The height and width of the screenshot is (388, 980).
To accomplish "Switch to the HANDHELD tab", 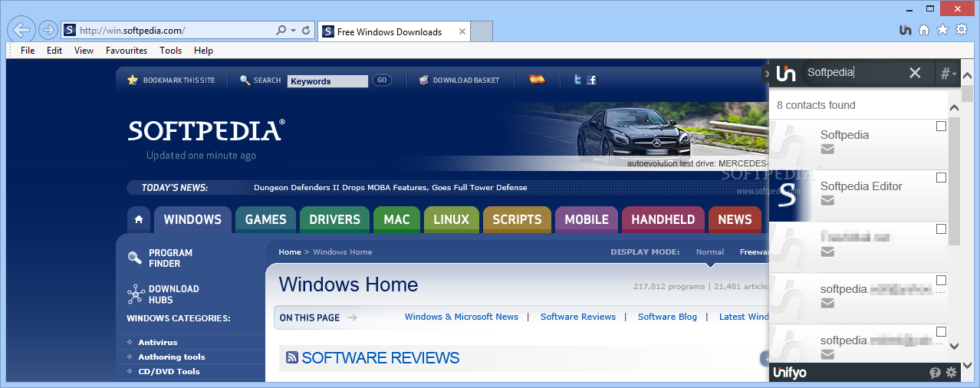I will coord(663,219).
